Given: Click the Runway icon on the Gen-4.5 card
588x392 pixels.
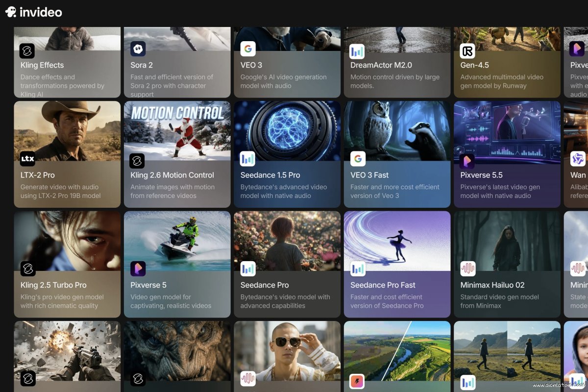Looking at the screenshot, I should click(467, 51).
